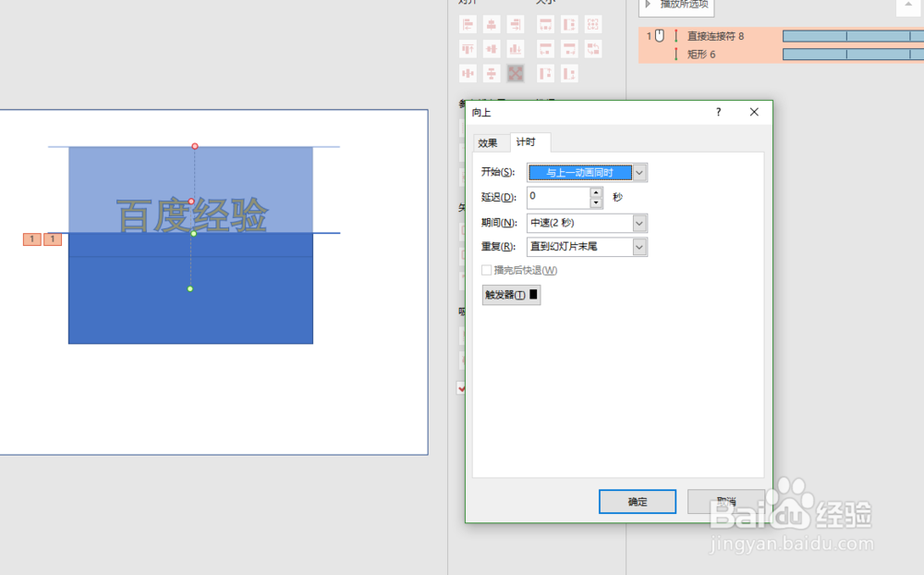Open the 开始 start dropdown
Screen dimensions: 924x575
click(639, 173)
